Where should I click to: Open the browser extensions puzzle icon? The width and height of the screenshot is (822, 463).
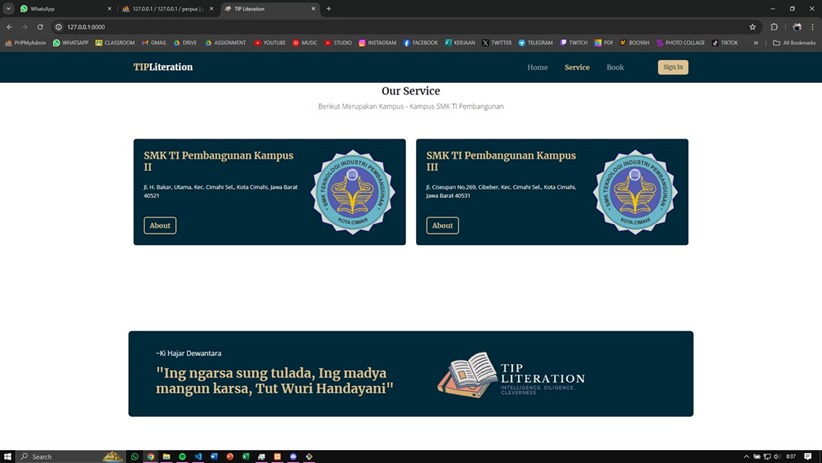[x=774, y=27]
